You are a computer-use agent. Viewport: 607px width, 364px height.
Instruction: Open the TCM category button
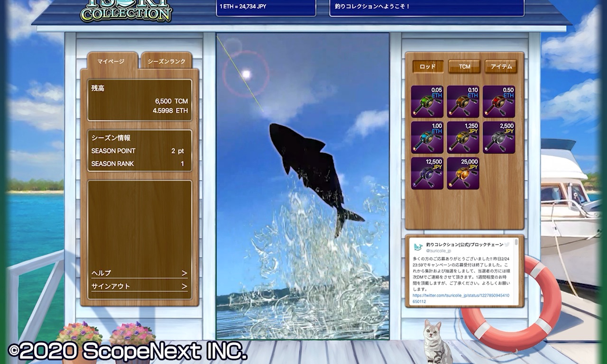coord(464,67)
